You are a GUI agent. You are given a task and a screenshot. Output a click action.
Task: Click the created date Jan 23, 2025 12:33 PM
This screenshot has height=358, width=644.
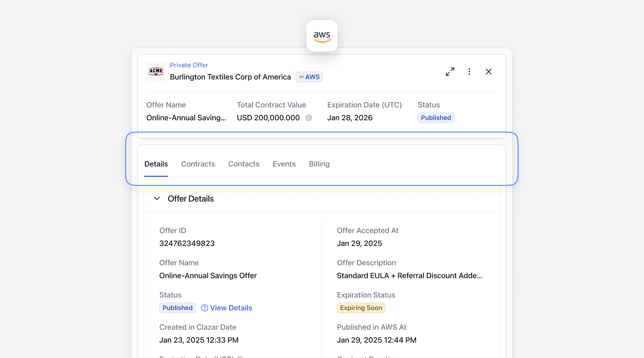click(x=199, y=340)
